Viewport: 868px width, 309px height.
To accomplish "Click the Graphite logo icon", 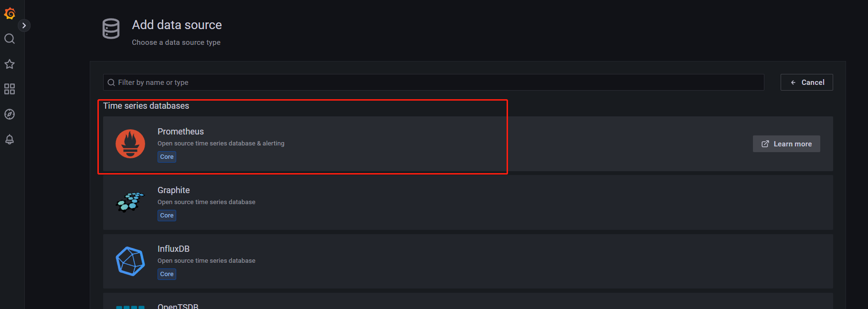I will (x=130, y=202).
